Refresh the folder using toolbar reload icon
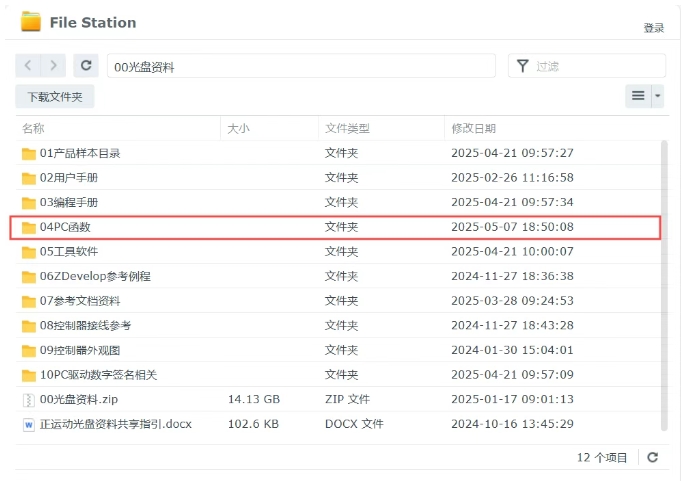 pyautogui.click(x=86, y=66)
